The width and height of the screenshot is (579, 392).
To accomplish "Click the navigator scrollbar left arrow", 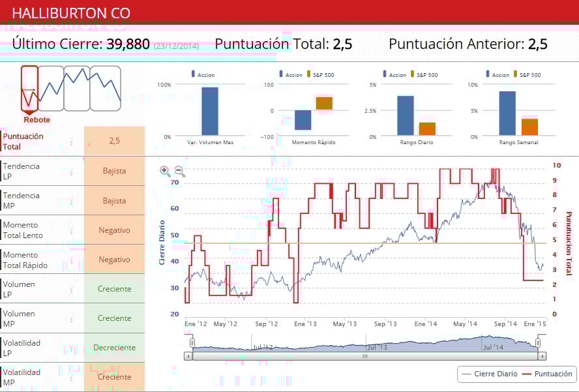I will [188, 357].
